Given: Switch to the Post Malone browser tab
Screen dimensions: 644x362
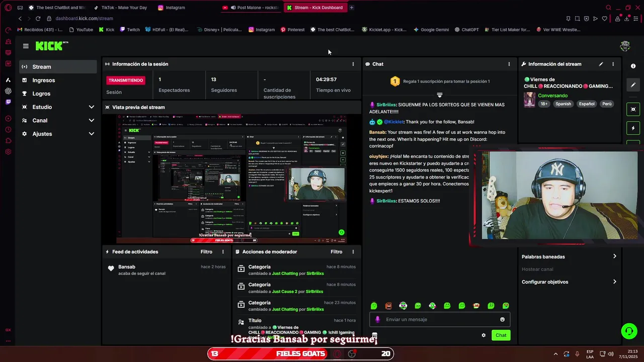Looking at the screenshot, I should pyautogui.click(x=252, y=8).
